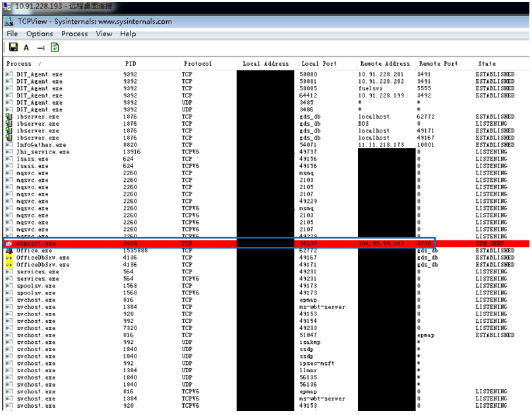
Task: Click the TCPView title bar app icon
Action: [x=9, y=21]
